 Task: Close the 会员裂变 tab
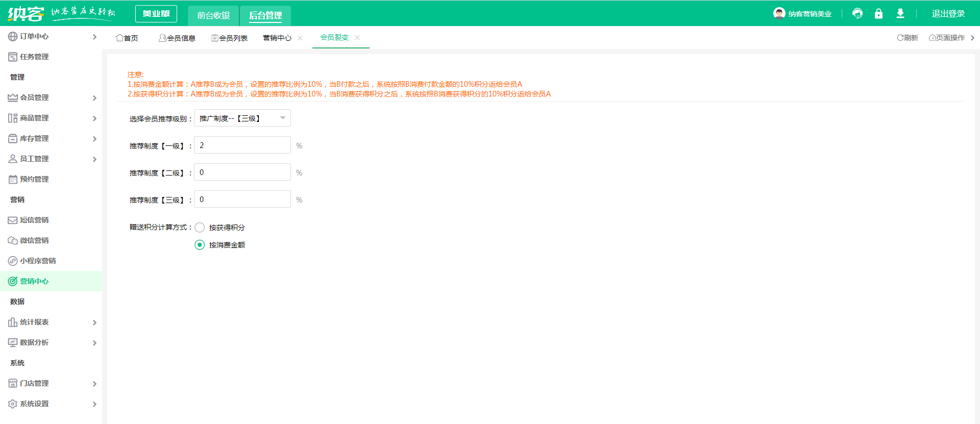pos(357,38)
